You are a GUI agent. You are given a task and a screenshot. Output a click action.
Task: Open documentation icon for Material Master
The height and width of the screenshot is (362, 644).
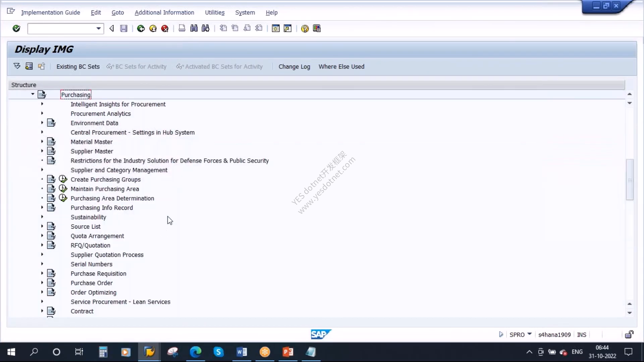51,142
